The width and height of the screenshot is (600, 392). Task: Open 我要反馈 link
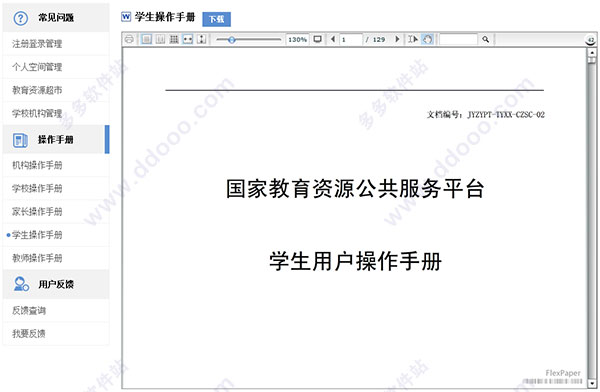click(29, 333)
